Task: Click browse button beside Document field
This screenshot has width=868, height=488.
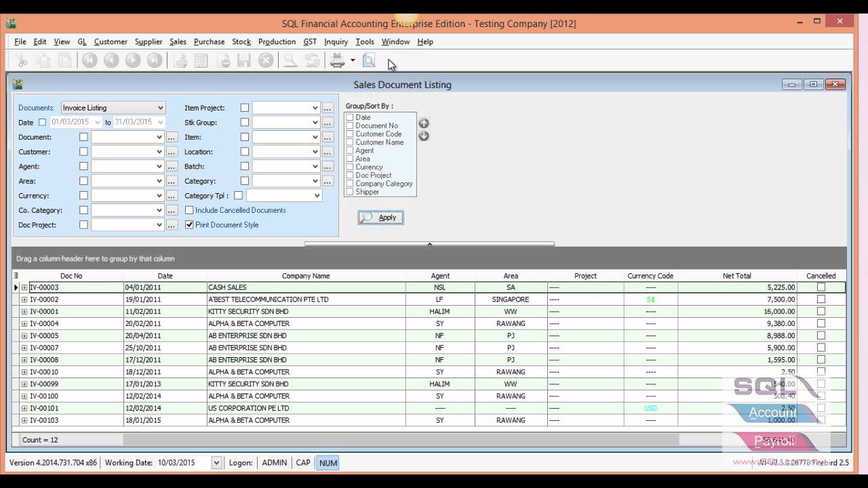Action: click(x=172, y=137)
